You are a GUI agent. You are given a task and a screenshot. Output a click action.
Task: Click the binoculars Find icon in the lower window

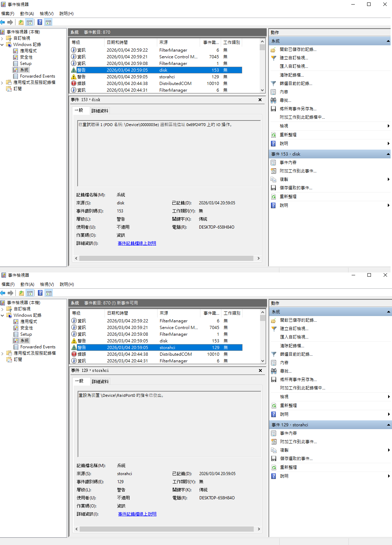click(274, 371)
